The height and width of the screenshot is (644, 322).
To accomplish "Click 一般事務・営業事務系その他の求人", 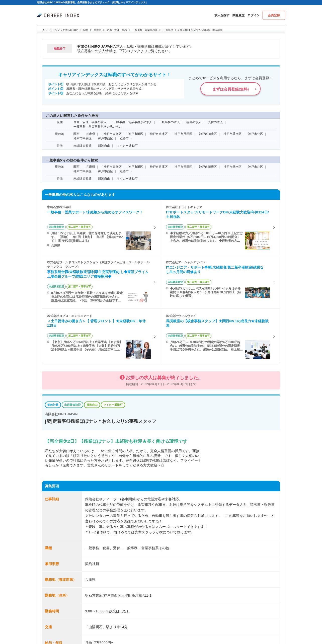I will [x=97, y=127].
